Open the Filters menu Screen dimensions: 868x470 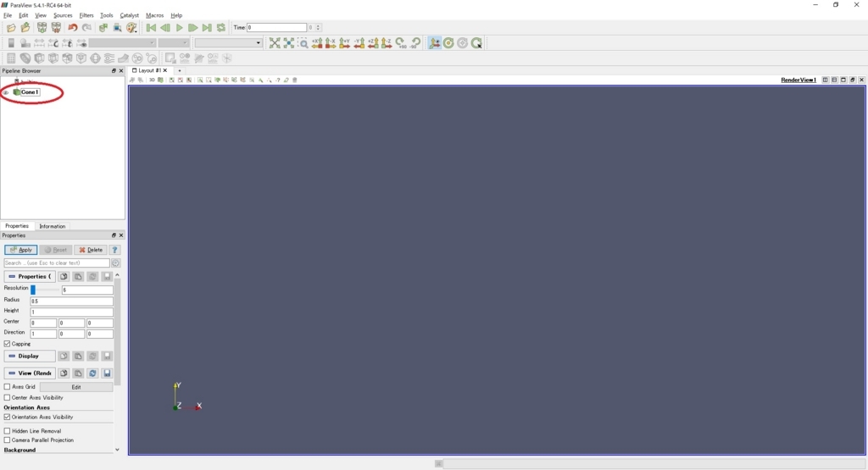pyautogui.click(x=86, y=15)
